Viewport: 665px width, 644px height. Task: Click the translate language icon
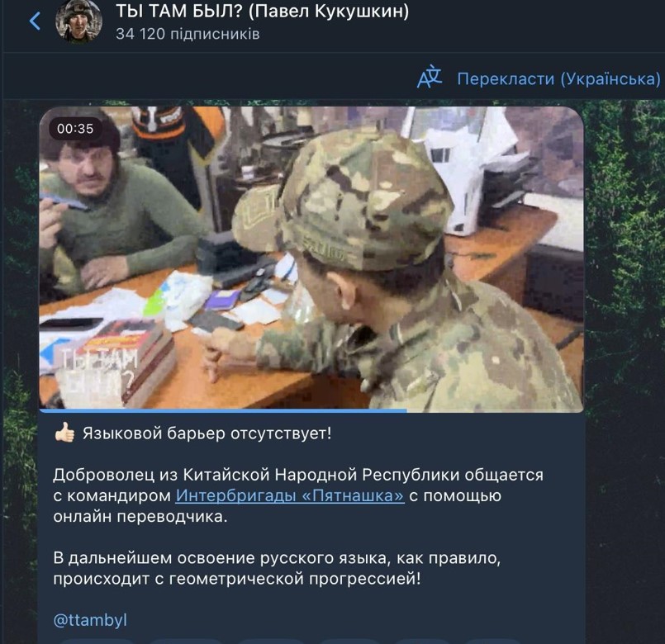430,78
